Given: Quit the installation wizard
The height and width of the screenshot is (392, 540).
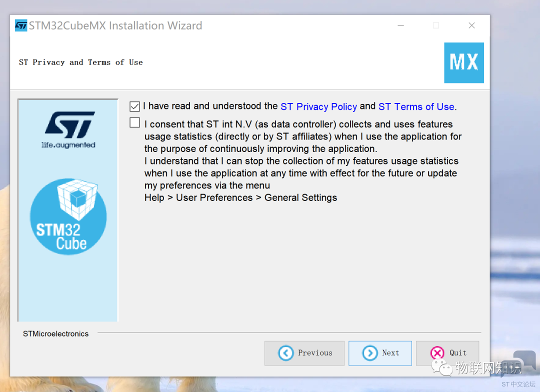Looking at the screenshot, I should click(x=447, y=353).
